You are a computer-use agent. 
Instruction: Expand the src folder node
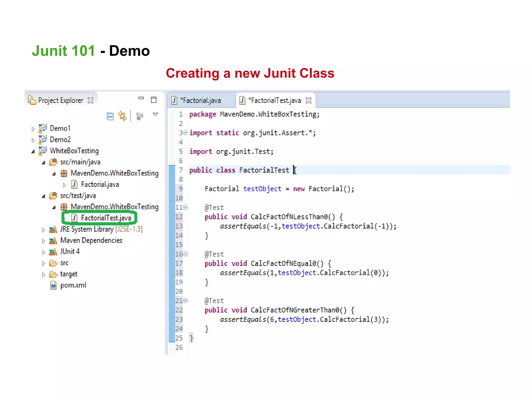(x=43, y=263)
